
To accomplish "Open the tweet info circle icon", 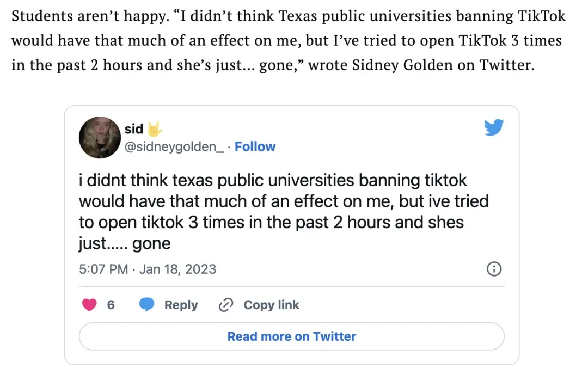I will tap(493, 269).
